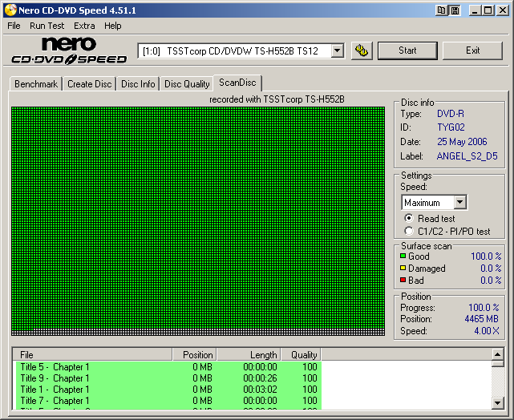Click the green surface scan block map

198,221
